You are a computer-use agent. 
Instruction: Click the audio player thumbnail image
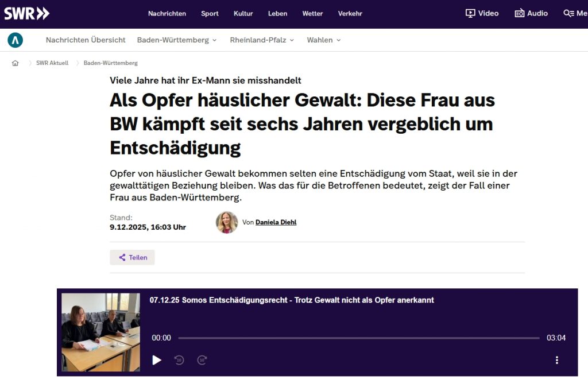(x=101, y=332)
